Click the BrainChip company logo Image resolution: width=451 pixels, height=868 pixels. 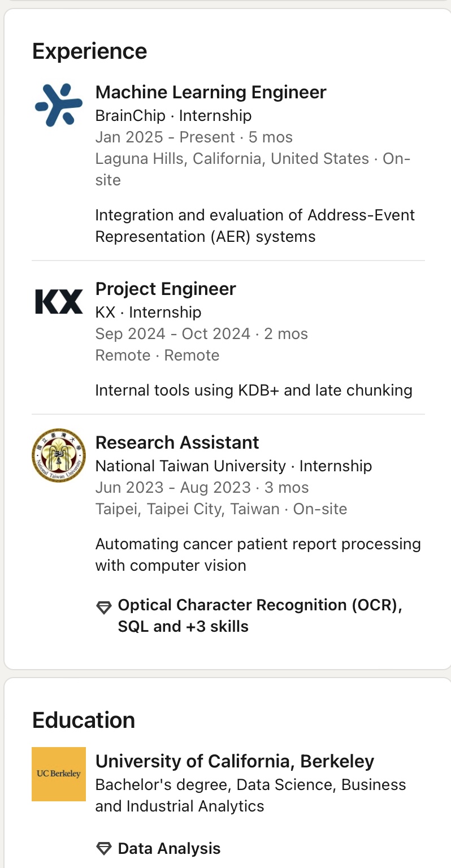click(x=59, y=105)
